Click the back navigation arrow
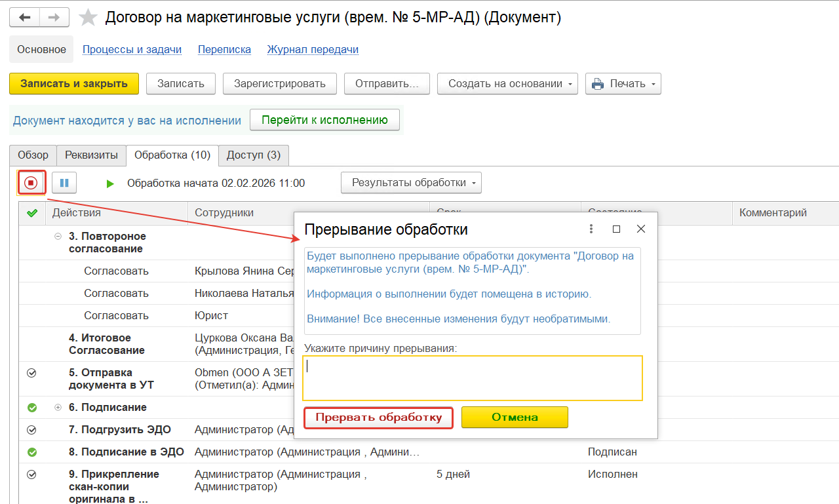This screenshot has height=504, width=839. (x=25, y=18)
